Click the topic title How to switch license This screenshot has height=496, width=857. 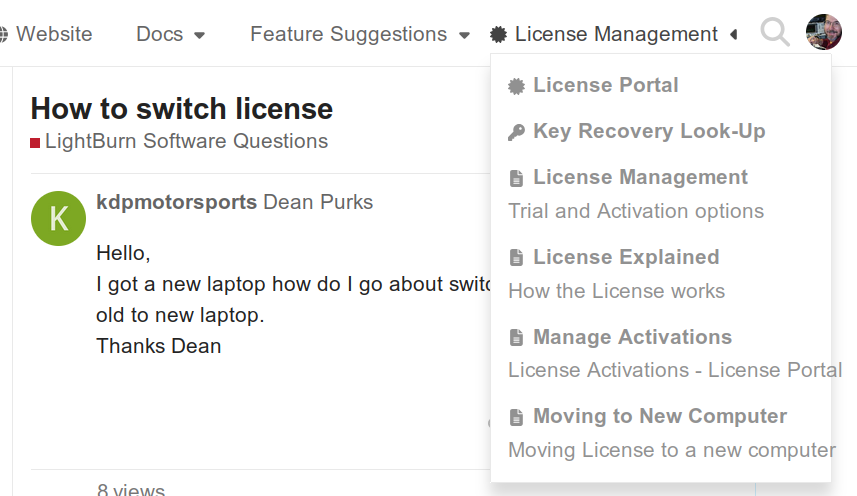(x=181, y=108)
